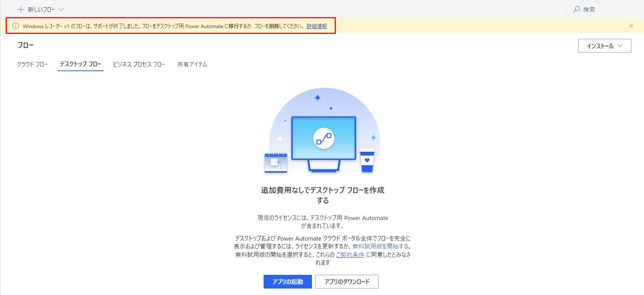Open the ご契約条件 link

[350, 255]
